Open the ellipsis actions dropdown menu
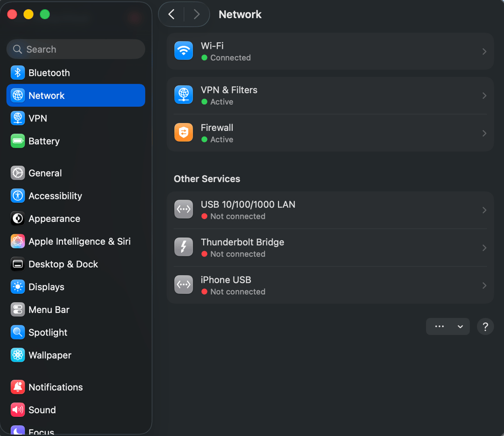Screen dimensions: 504x436 tap(448, 326)
